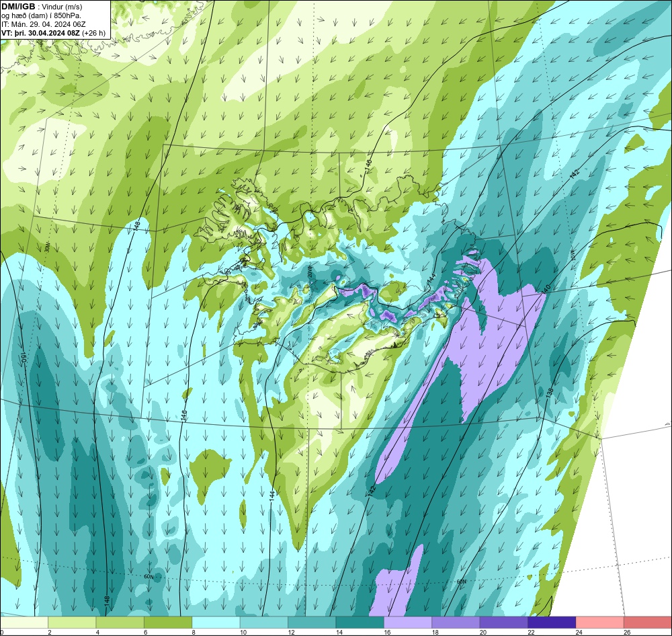Click the pale cyan 8–10 m/s legend swatch
This screenshot has height=636, width=672.
point(216,623)
